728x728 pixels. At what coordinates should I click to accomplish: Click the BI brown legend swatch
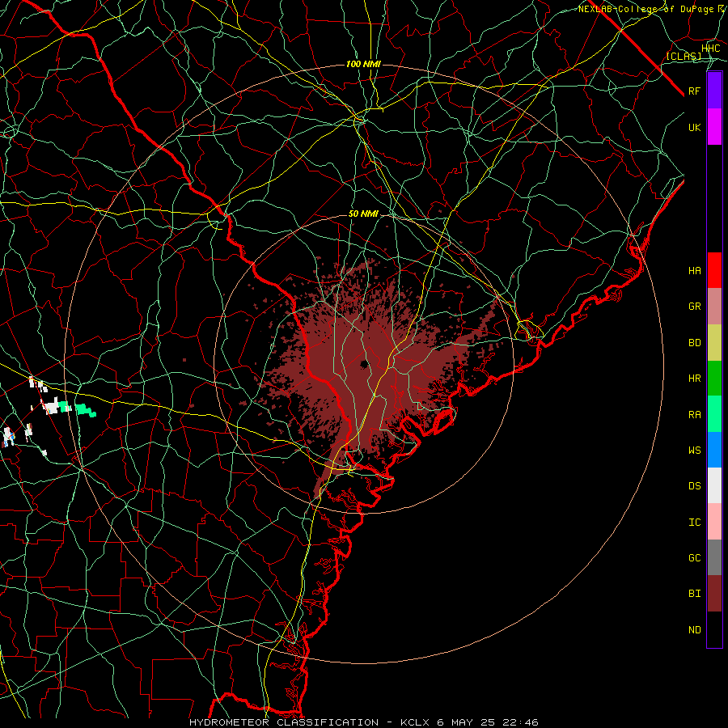(714, 594)
